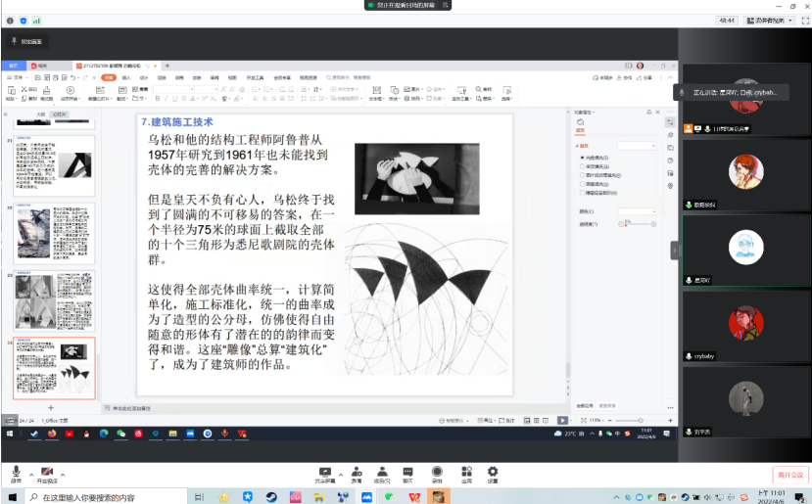
Task: Click Underline in the WPS ribbon
Action: [174, 98]
